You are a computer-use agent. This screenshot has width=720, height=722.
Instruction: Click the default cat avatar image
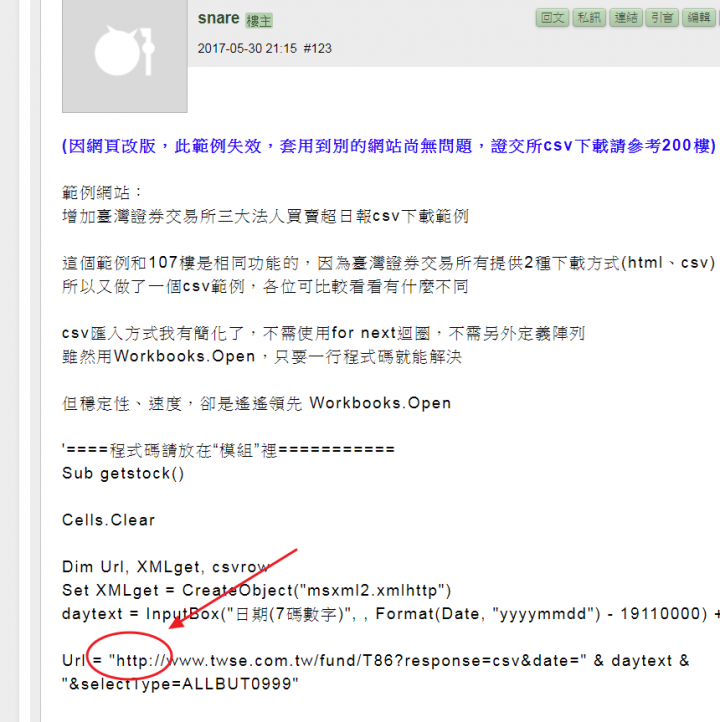coord(125,55)
